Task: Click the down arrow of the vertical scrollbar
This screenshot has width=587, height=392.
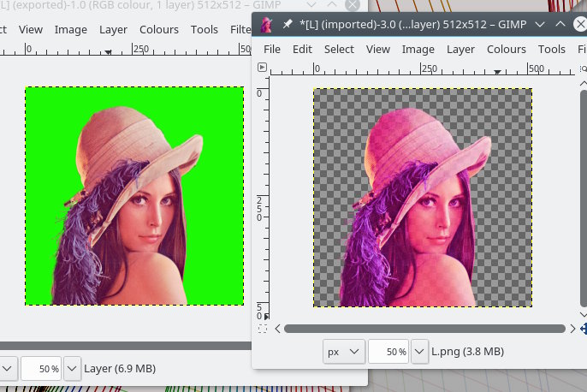Action: pos(584,314)
